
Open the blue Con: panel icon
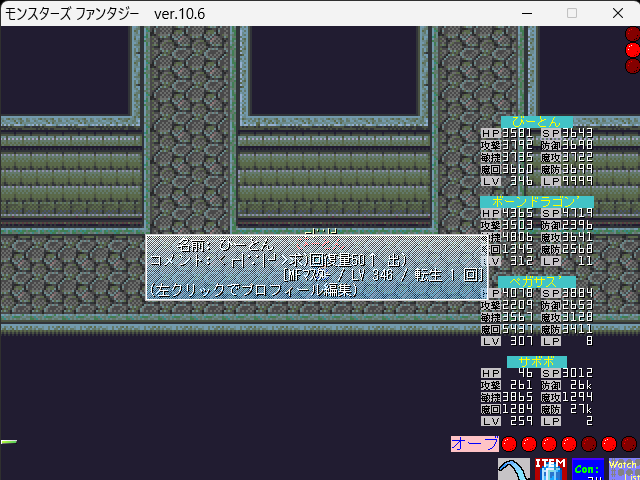pyautogui.click(x=588, y=469)
